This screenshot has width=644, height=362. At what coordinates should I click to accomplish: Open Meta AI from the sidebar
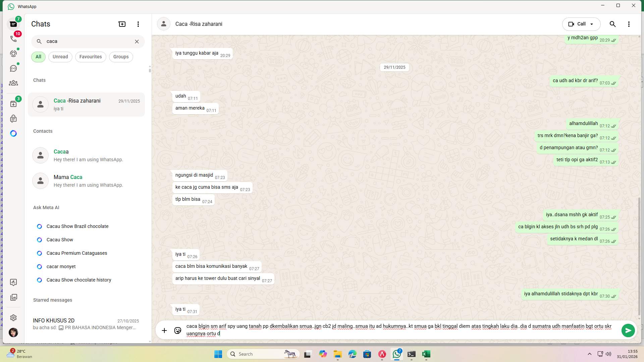pyautogui.click(x=13, y=133)
